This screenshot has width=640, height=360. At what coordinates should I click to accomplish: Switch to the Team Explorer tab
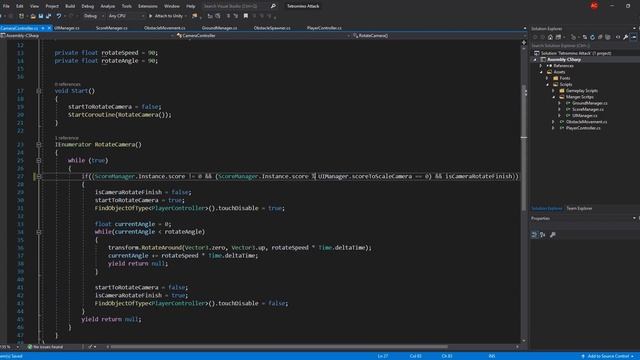579,209
